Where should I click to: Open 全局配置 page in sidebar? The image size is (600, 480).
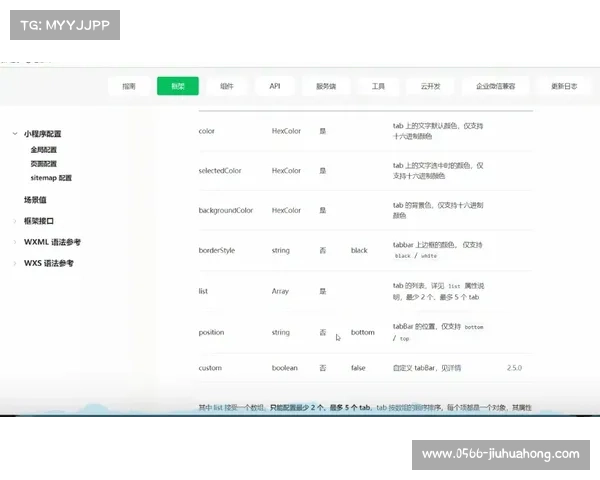(44, 150)
